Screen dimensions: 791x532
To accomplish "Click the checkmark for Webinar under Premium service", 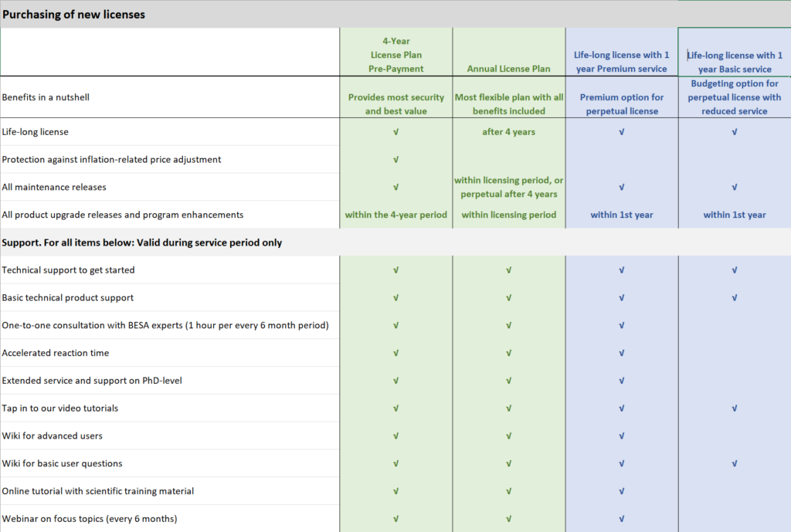I will click(x=622, y=518).
